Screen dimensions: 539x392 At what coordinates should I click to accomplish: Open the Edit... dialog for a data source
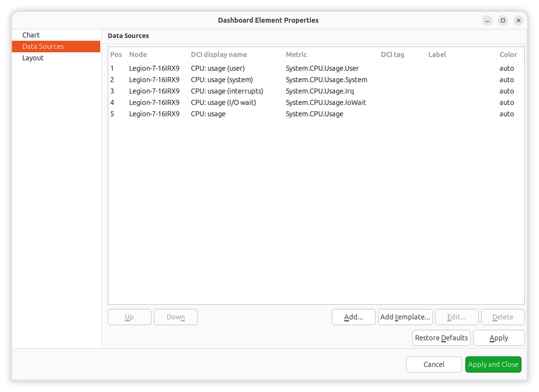456,317
